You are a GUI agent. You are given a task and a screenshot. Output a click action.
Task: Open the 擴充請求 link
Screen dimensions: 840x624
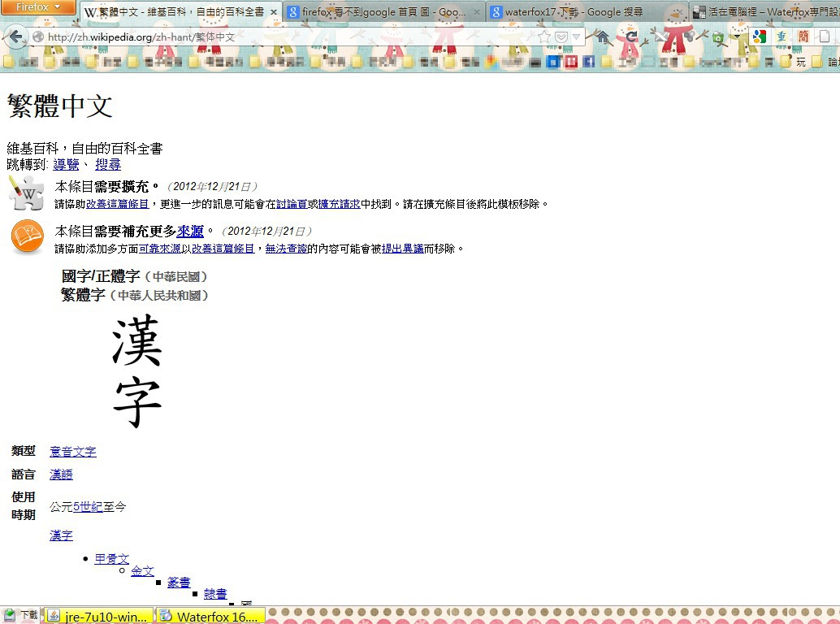point(339,204)
